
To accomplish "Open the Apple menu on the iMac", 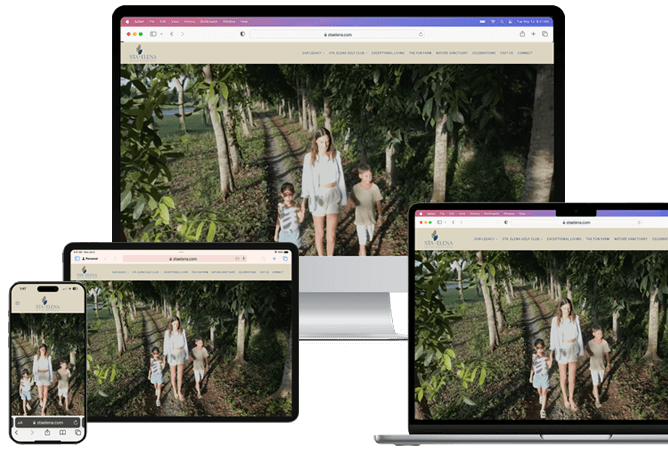I will click(127, 22).
